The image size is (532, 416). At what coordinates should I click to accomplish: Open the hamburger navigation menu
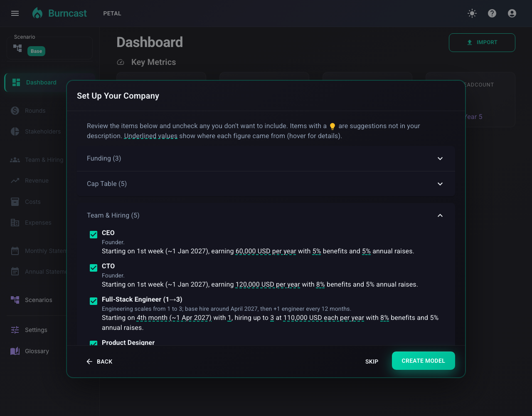tap(15, 13)
